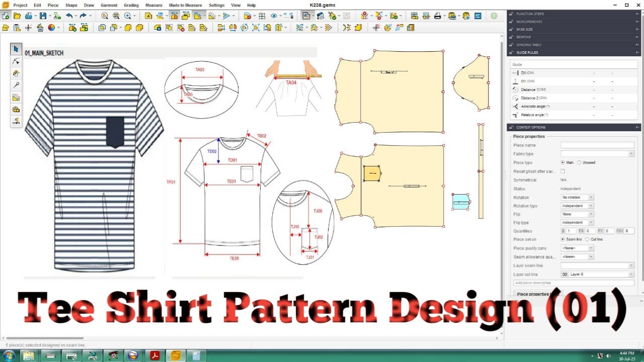Click the eye visibility icon in toolbar
This screenshot has height=362, width=644.
[x=274, y=16]
